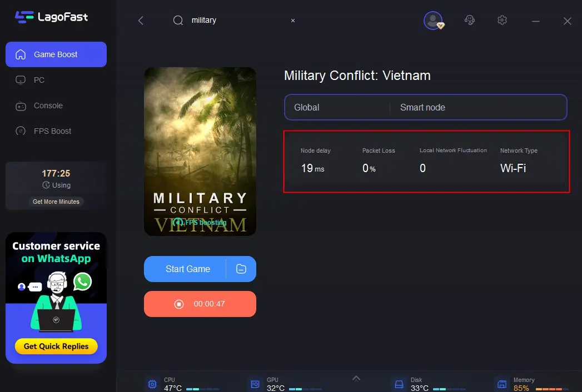Image resolution: width=582 pixels, height=392 pixels.
Task: Click the GPU status icon
Action: point(255,384)
